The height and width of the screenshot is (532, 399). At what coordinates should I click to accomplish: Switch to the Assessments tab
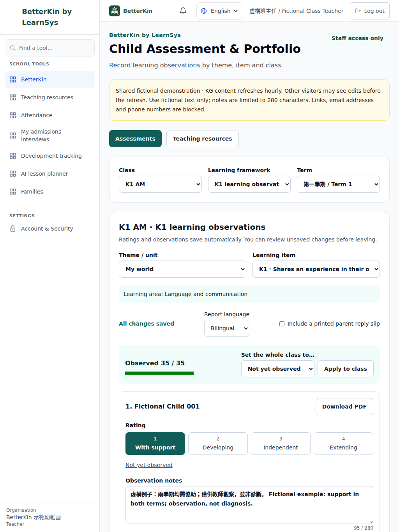(x=135, y=139)
